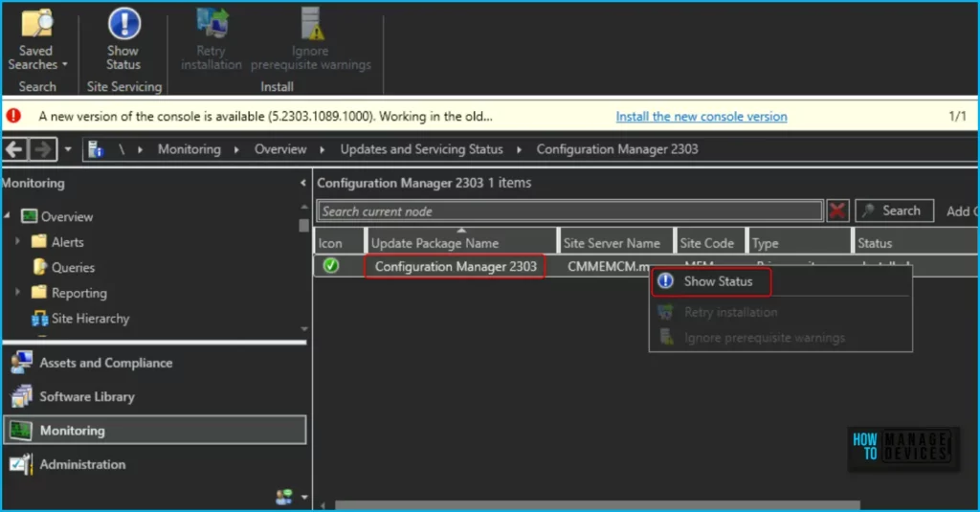Click the green check status icon in the row
The width and height of the screenshot is (980, 512).
coord(331,266)
